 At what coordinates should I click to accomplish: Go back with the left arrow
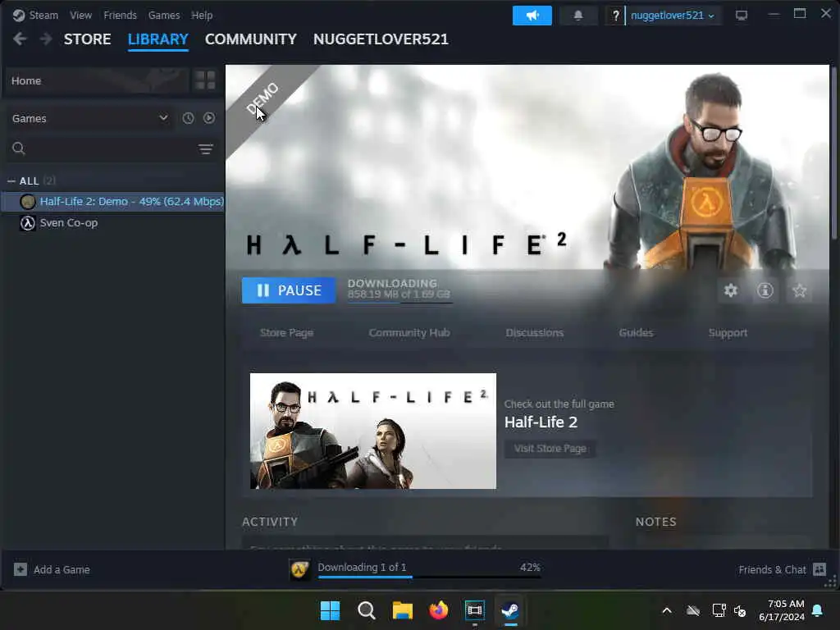click(x=20, y=39)
